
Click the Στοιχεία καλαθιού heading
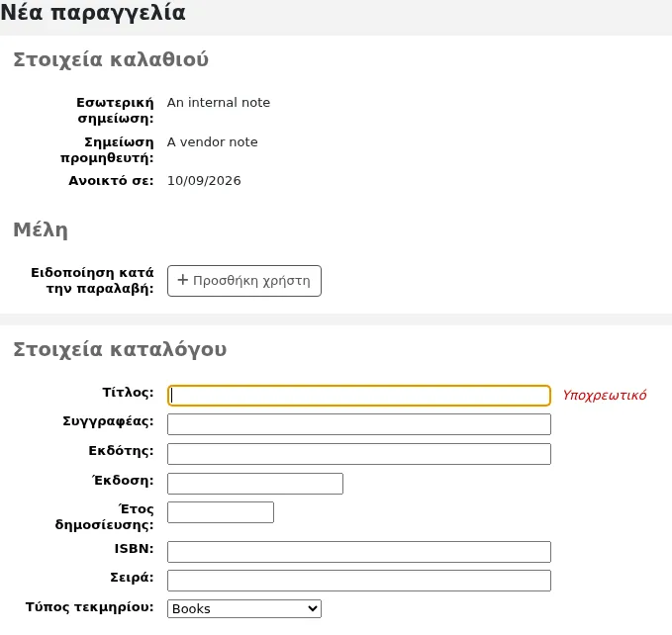[x=111, y=59]
